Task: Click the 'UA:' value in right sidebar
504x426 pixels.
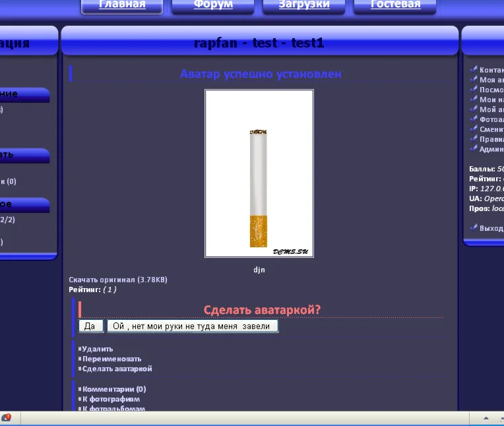Action: click(494, 198)
